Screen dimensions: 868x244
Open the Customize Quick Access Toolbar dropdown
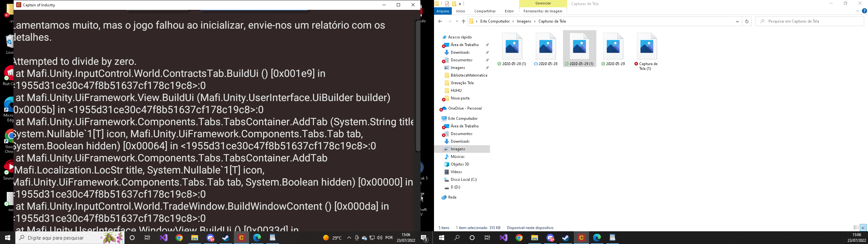click(x=460, y=4)
